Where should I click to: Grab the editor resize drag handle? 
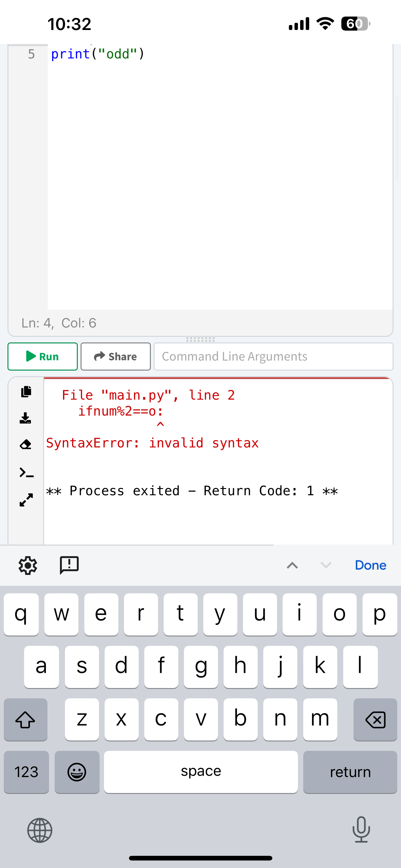(x=200, y=339)
